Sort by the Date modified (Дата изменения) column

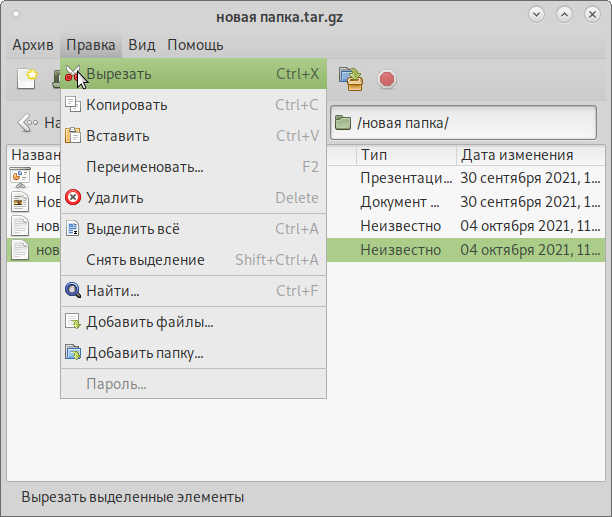(x=516, y=155)
